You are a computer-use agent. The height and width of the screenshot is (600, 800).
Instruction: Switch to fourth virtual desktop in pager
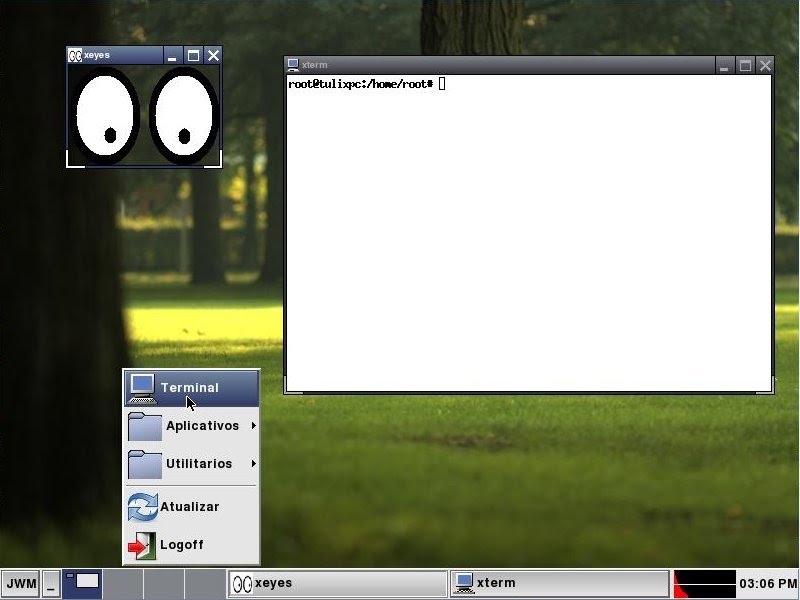(x=205, y=584)
